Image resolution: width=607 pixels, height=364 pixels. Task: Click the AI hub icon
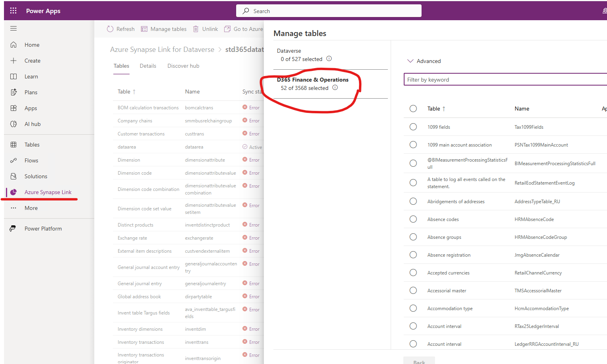tap(13, 124)
